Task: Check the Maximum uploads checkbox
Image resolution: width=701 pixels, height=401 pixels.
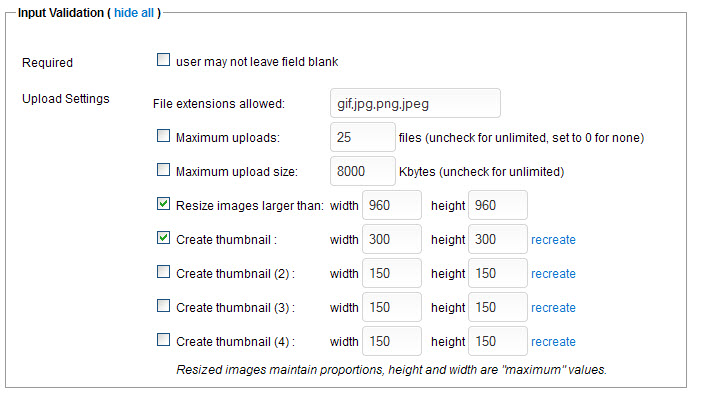Action: pos(163,137)
